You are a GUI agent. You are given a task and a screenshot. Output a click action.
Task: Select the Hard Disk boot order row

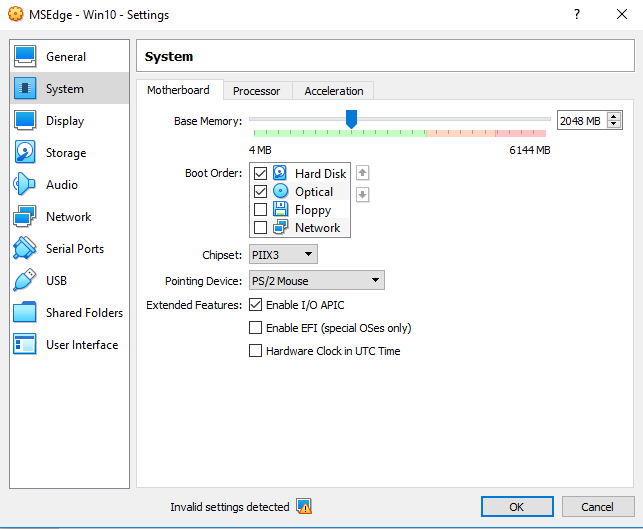click(x=300, y=173)
